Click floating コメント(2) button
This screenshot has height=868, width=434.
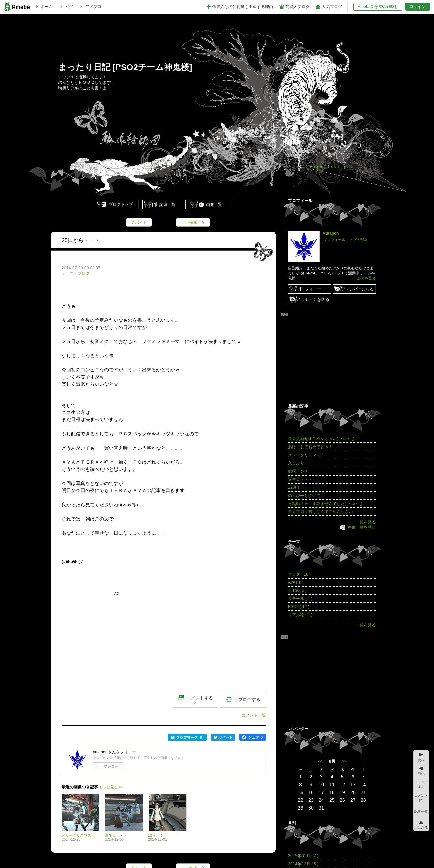421,798
